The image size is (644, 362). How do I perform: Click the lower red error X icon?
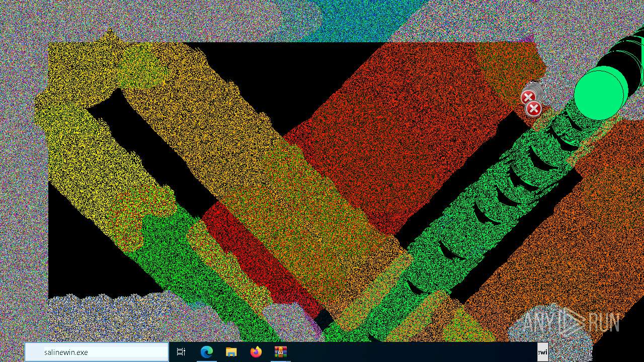point(533,109)
